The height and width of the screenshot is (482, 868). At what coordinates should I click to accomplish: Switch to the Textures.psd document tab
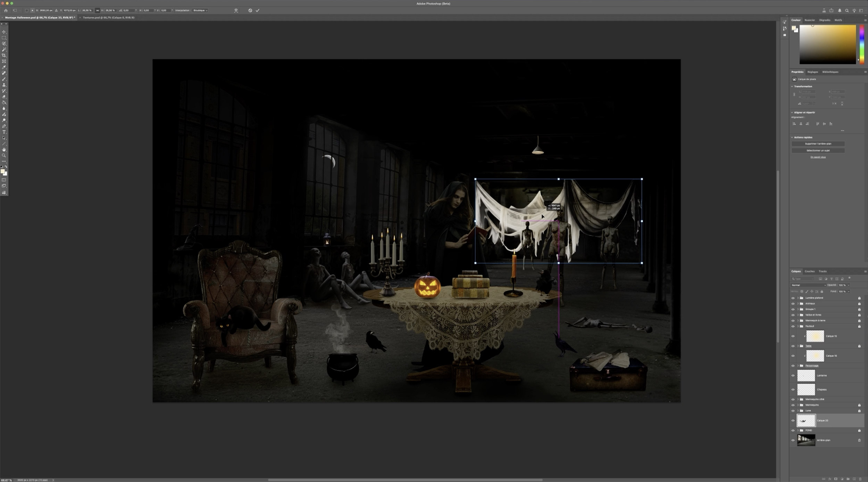coord(108,17)
